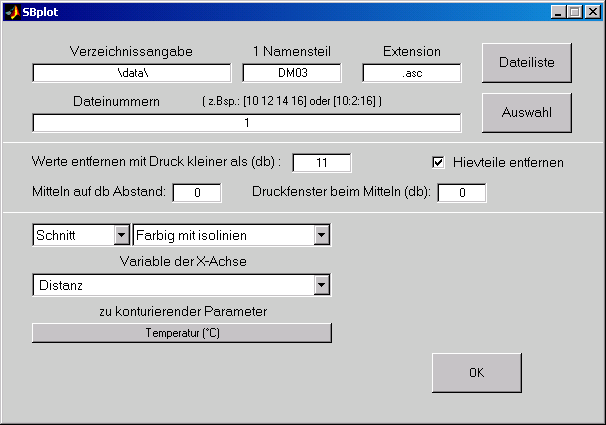
Task: Close the SBplot dialog window
Action: [x=592, y=11]
